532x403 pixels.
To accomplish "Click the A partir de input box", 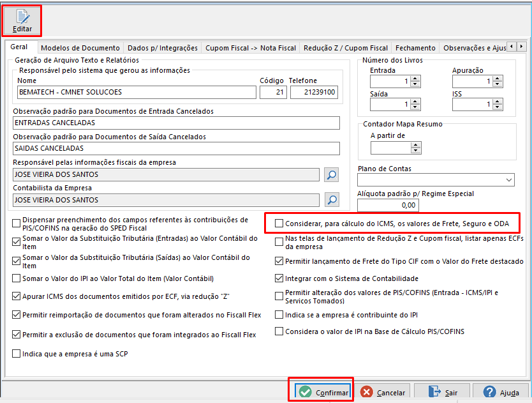I will [391, 148].
